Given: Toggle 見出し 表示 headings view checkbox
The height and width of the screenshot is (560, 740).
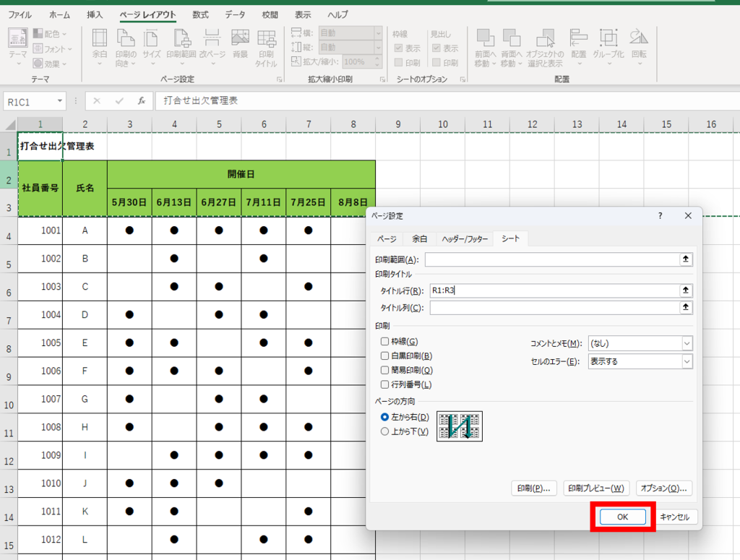Looking at the screenshot, I should [436, 48].
